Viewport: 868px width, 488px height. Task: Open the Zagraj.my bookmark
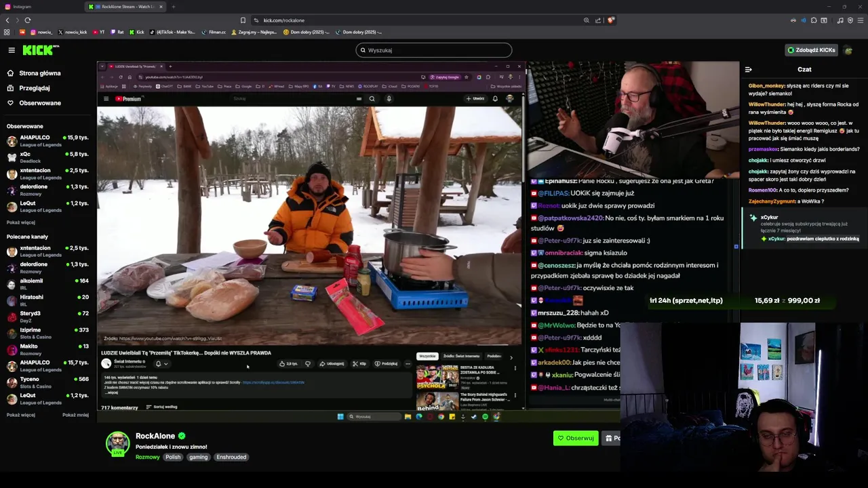click(254, 32)
